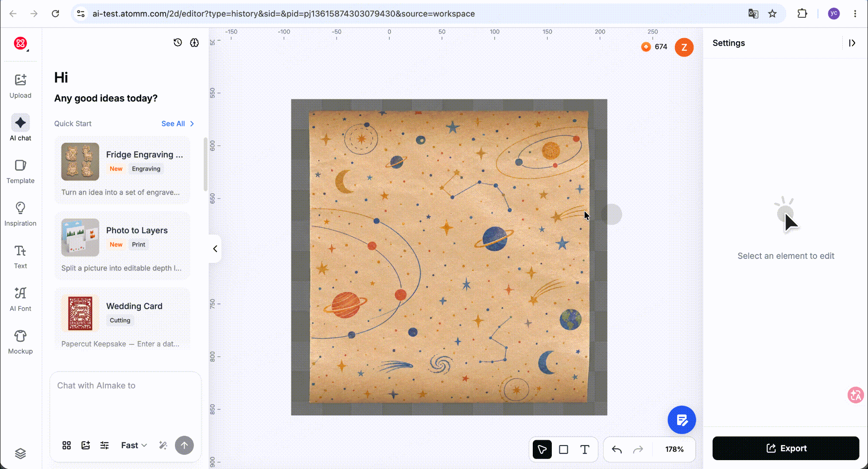Open Photo to Layers card
Image resolution: width=868 pixels, height=469 pixels.
coord(122,246)
